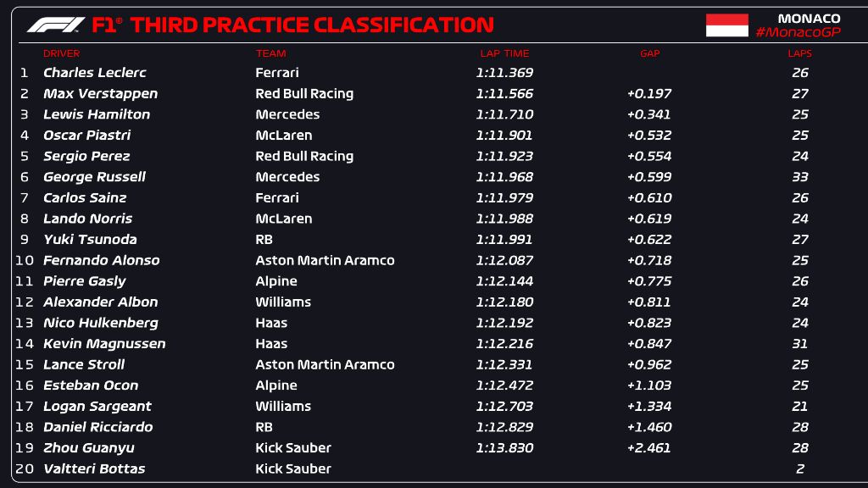The height and width of the screenshot is (488, 868).
Task: Select the DRIVER column header
Action: (61, 53)
